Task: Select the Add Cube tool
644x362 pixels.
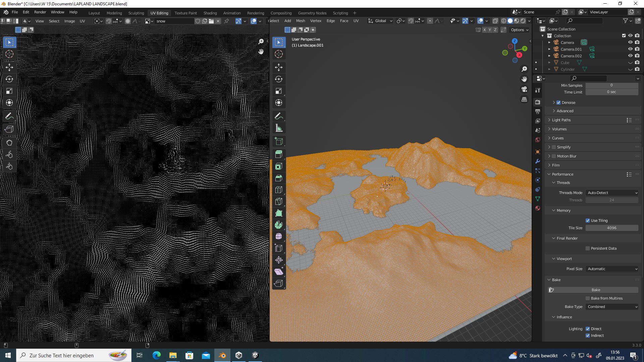Action: 279,141
